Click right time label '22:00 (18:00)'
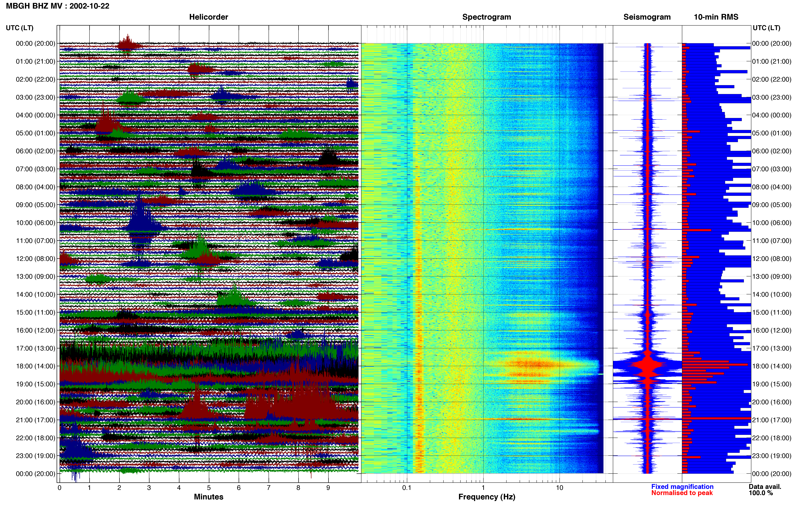This screenshot has height=508, width=812. coord(772,438)
